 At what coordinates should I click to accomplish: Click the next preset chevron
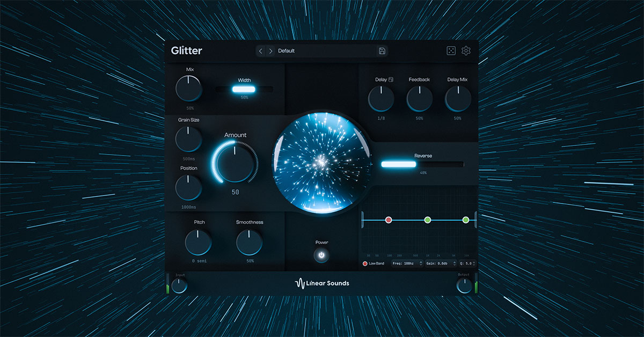270,50
